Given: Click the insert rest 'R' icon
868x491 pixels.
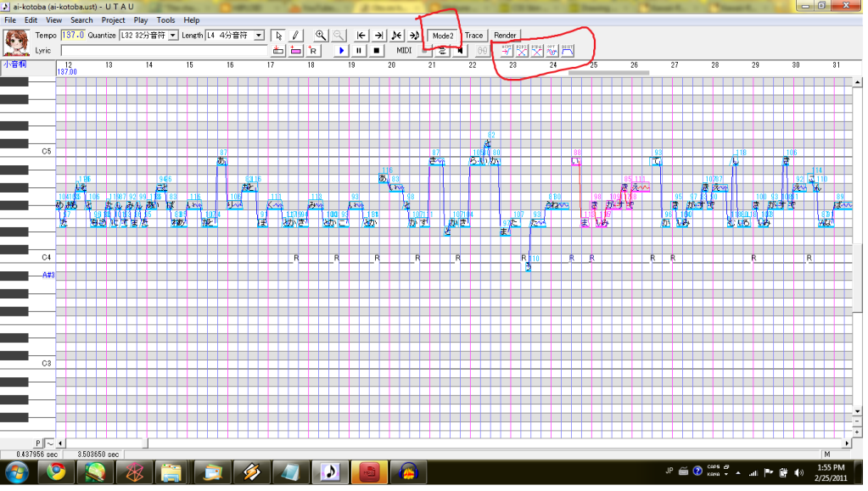Looking at the screenshot, I should (x=312, y=51).
